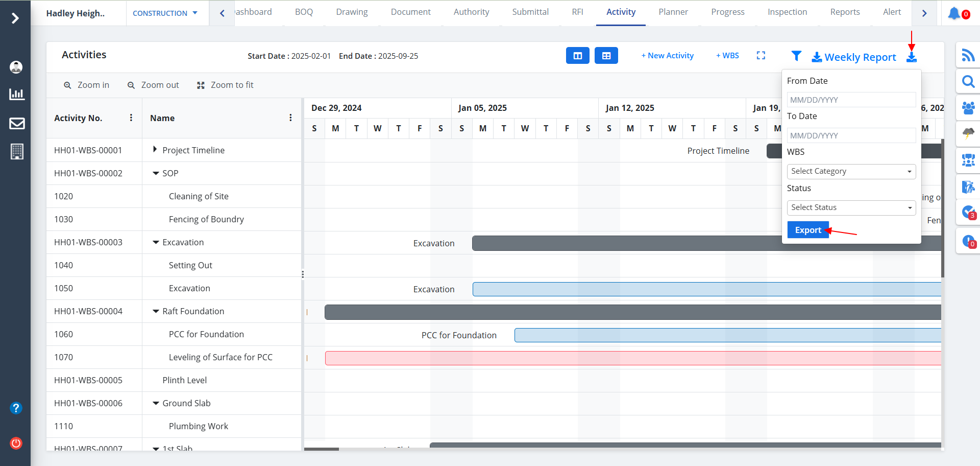Click the RSS feed icon in right sidebar
Viewport: 980px width, 466px height.
pyautogui.click(x=968, y=55)
